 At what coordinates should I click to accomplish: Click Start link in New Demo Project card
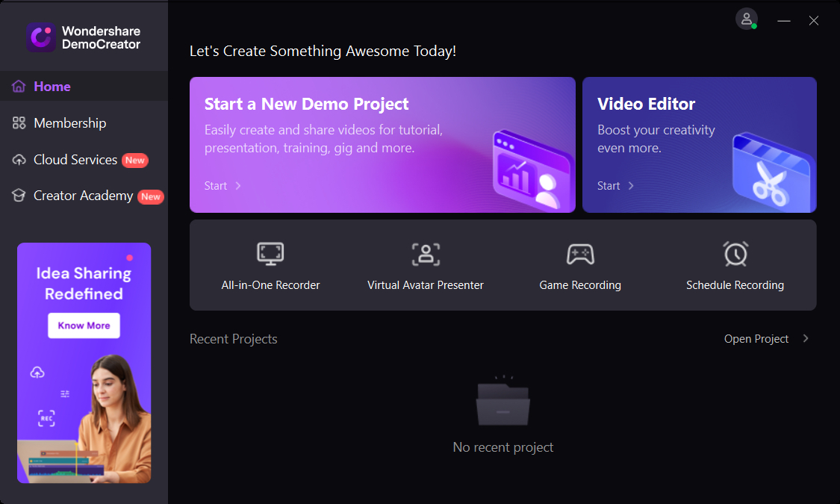216,186
